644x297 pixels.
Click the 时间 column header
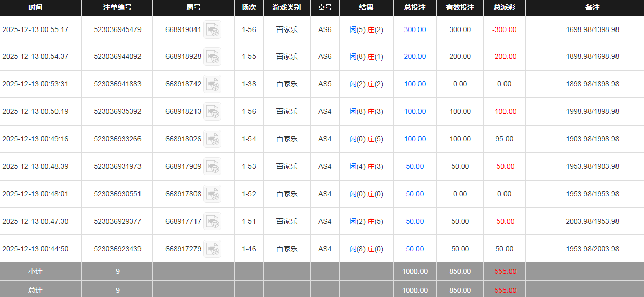point(35,8)
